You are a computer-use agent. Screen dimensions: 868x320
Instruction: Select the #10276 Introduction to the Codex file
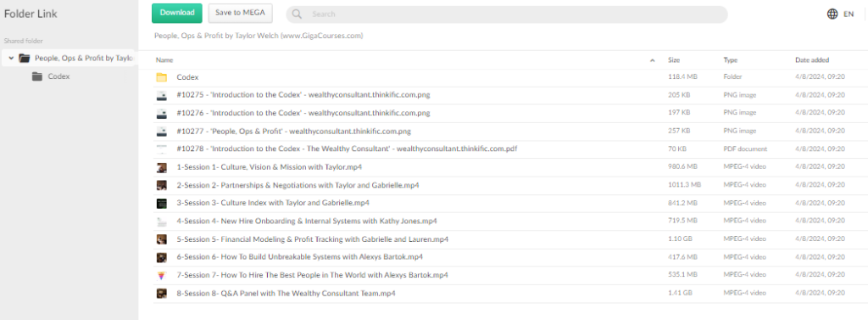pos(303,113)
